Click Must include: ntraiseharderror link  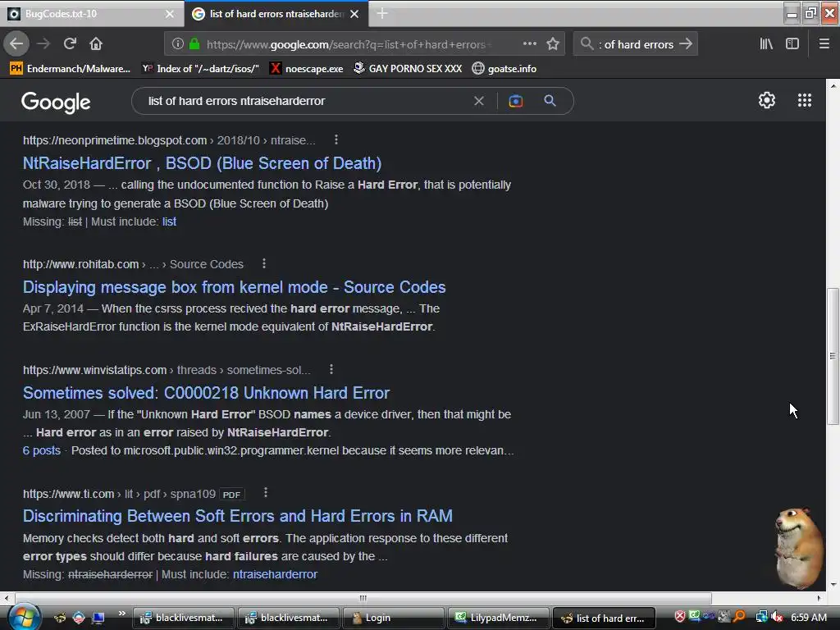pos(275,574)
